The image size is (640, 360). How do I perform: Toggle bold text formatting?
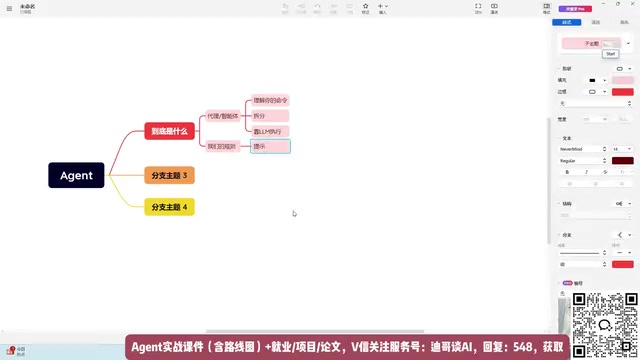point(567,172)
